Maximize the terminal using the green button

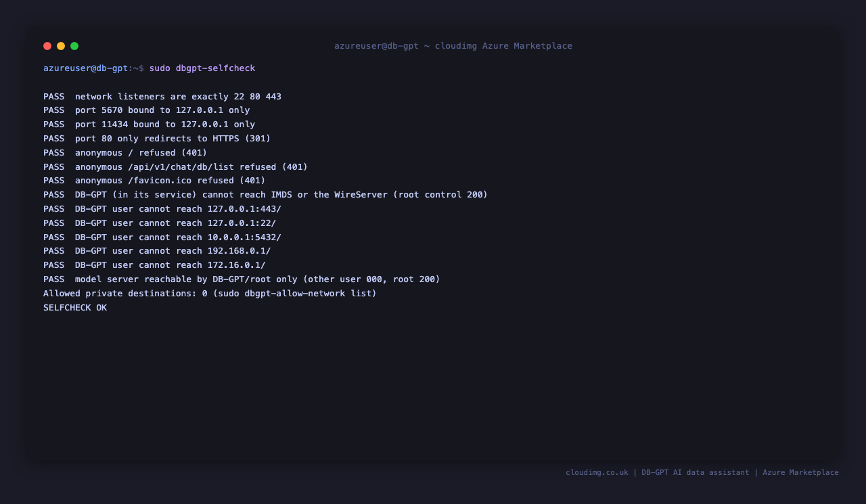[x=74, y=46]
